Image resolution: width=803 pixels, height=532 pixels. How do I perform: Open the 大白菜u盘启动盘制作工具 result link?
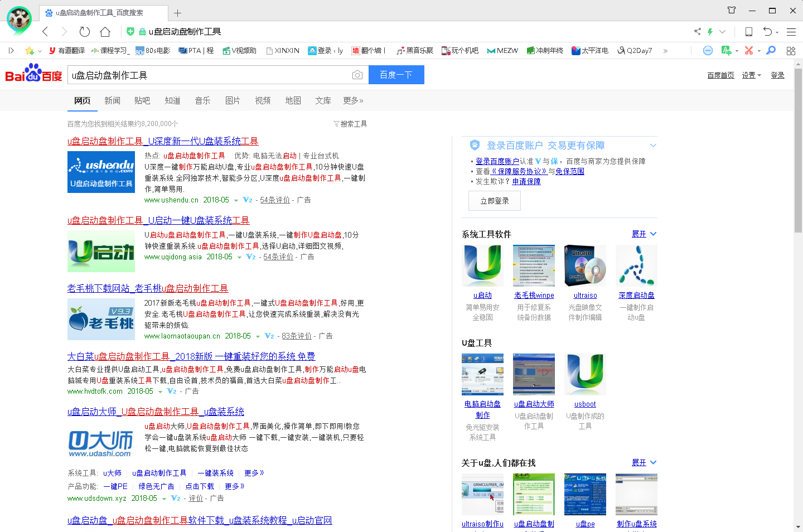191,356
